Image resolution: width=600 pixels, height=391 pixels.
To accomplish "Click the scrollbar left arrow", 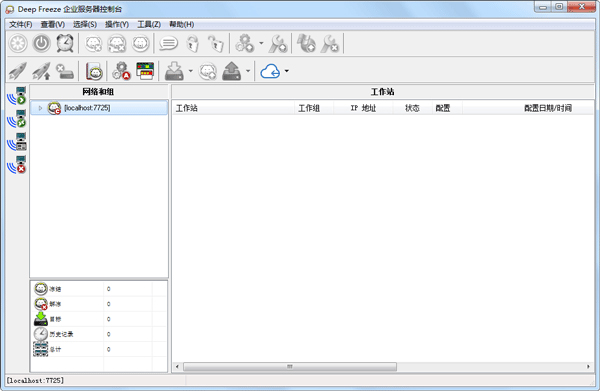I will pyautogui.click(x=177, y=367).
